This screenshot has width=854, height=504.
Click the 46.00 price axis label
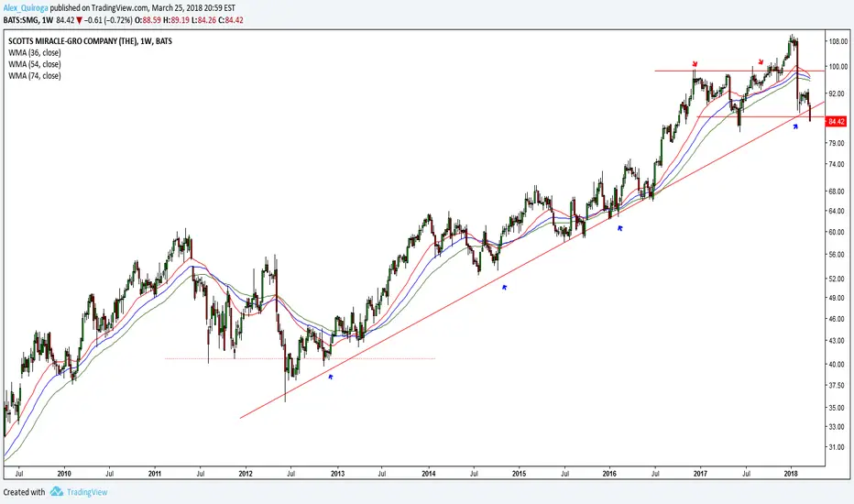(838, 319)
